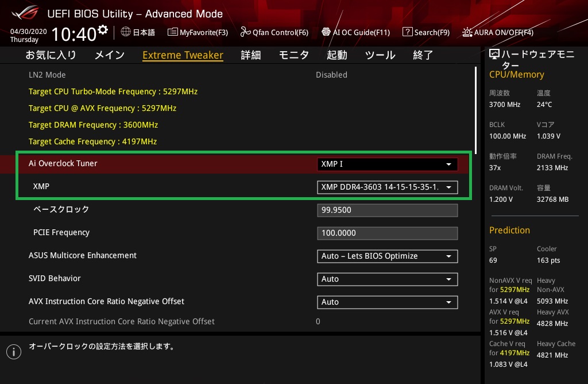Open the ツール tab
The image size is (588, 384).
pyautogui.click(x=380, y=55)
